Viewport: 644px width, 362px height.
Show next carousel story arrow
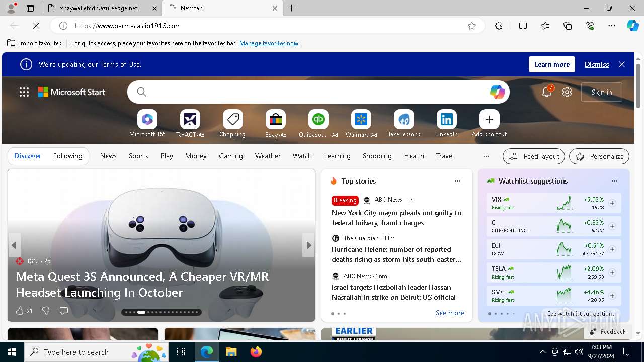308,245
